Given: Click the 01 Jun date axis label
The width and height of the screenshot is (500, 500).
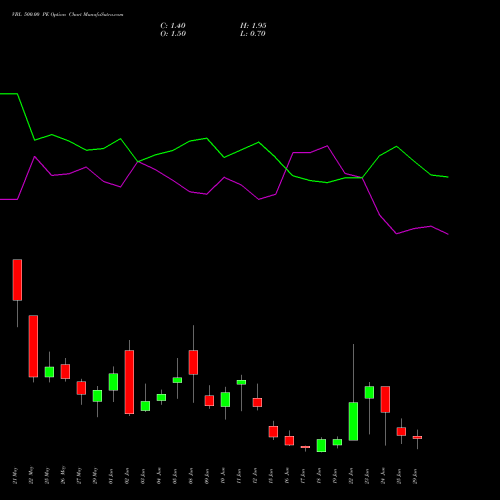Looking at the screenshot, I should tap(111, 476).
